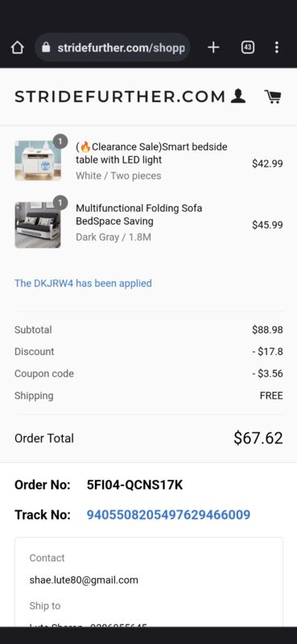Tap the lock icon in address bar
This screenshot has height=644, width=297.
[x=47, y=47]
